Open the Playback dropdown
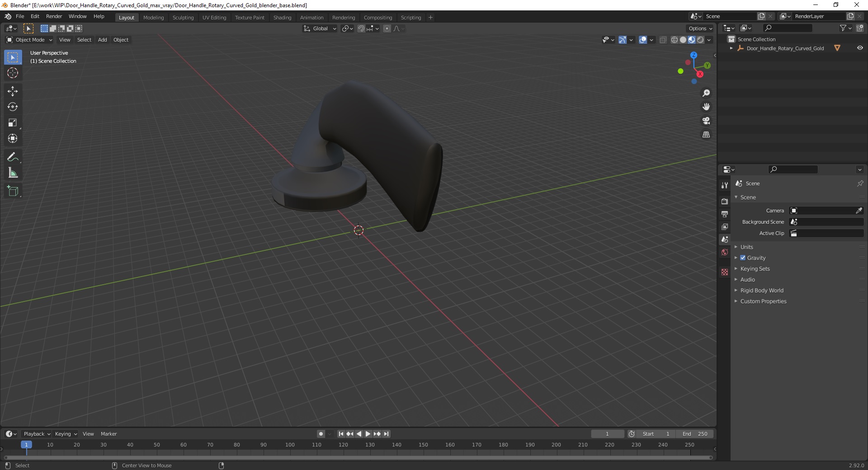868x470 pixels. [x=36, y=434]
